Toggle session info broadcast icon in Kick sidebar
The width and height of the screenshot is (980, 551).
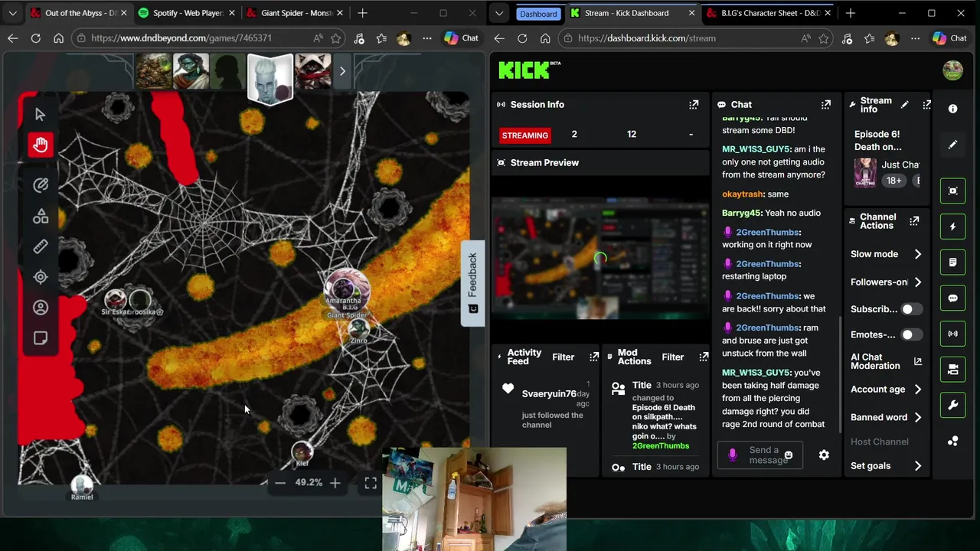point(952,334)
